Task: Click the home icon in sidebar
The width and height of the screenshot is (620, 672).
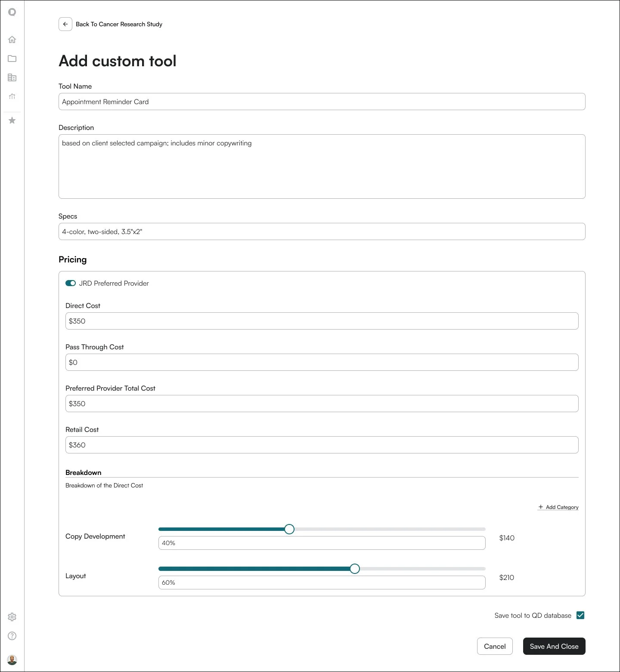Action: click(x=12, y=40)
